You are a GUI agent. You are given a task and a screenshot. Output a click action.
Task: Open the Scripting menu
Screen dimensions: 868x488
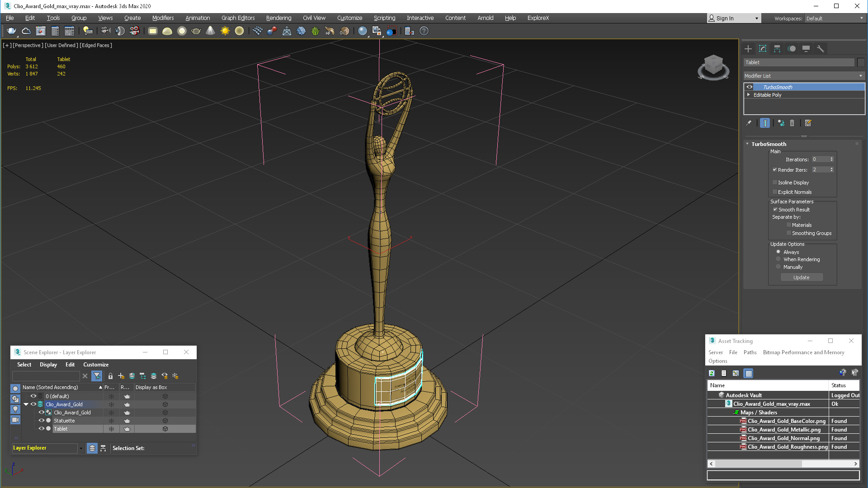coord(384,18)
